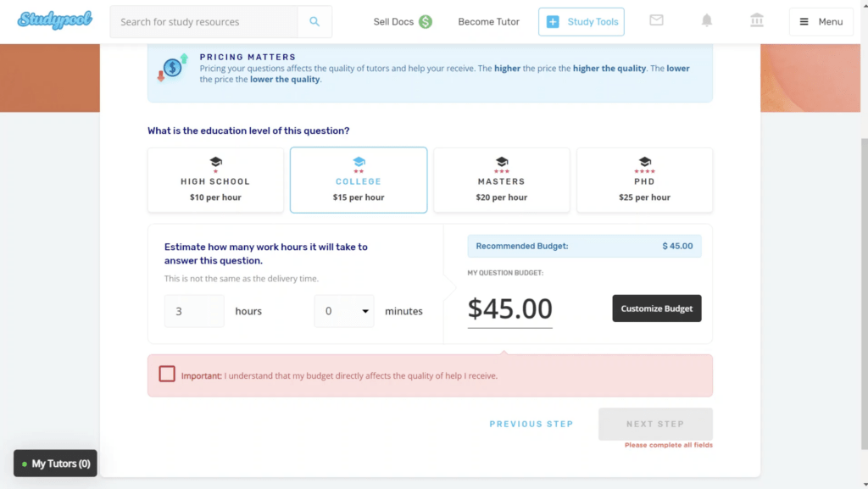Screen dimensions: 868x489
Task: Click Become Tutor in the top bar
Action: tap(488, 21)
